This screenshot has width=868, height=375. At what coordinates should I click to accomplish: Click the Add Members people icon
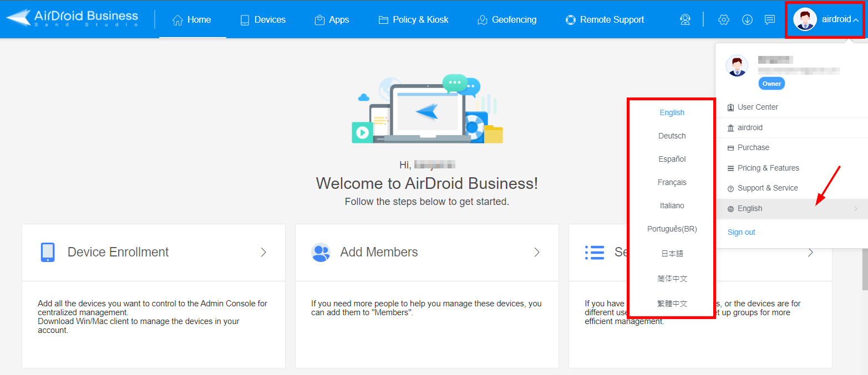coord(321,253)
